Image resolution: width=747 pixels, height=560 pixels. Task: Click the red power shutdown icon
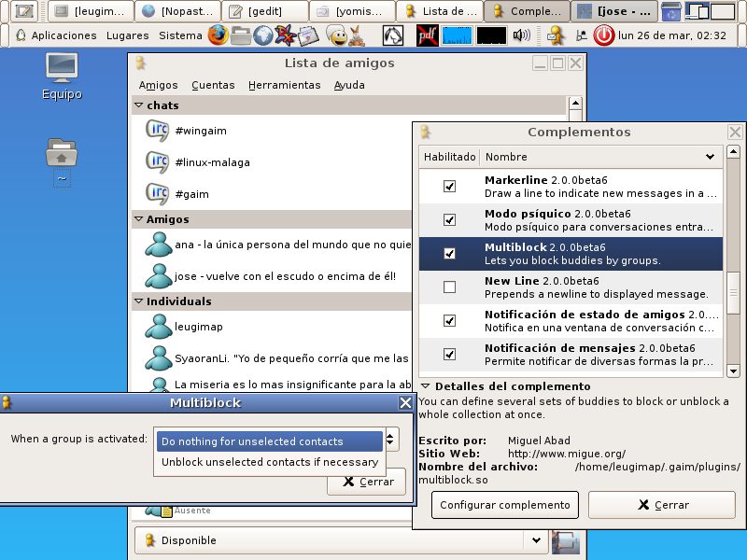coord(604,35)
